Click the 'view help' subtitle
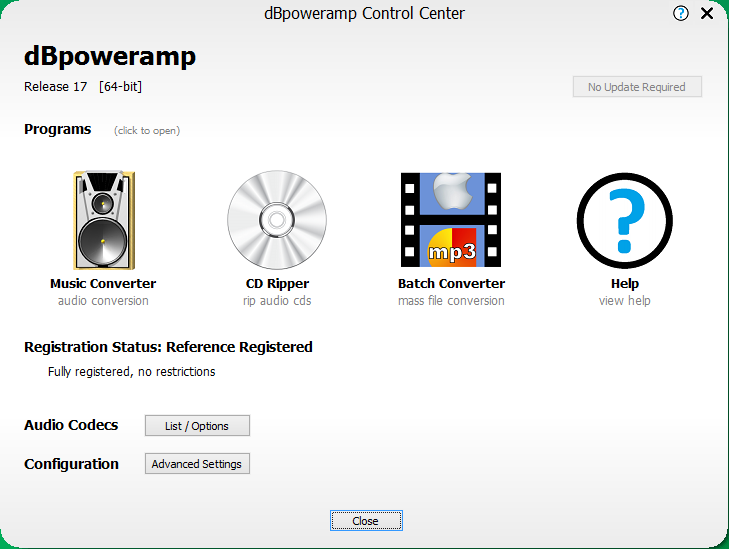 click(624, 301)
